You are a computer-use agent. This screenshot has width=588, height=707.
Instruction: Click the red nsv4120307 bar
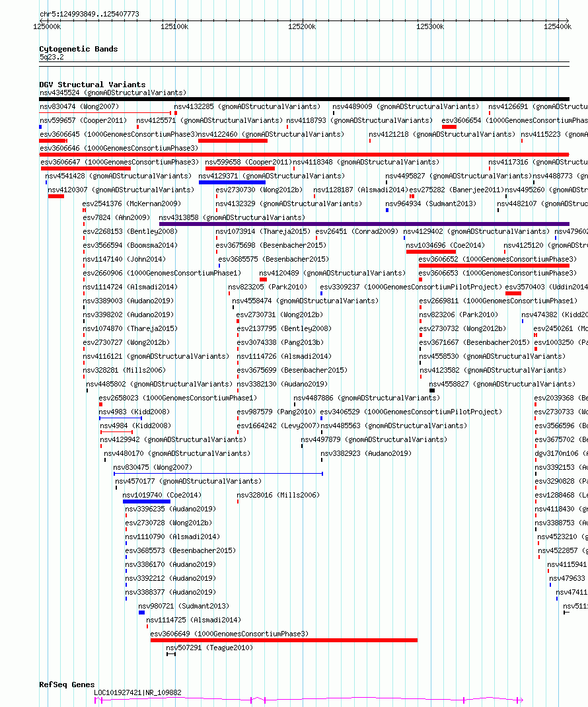[56, 197]
